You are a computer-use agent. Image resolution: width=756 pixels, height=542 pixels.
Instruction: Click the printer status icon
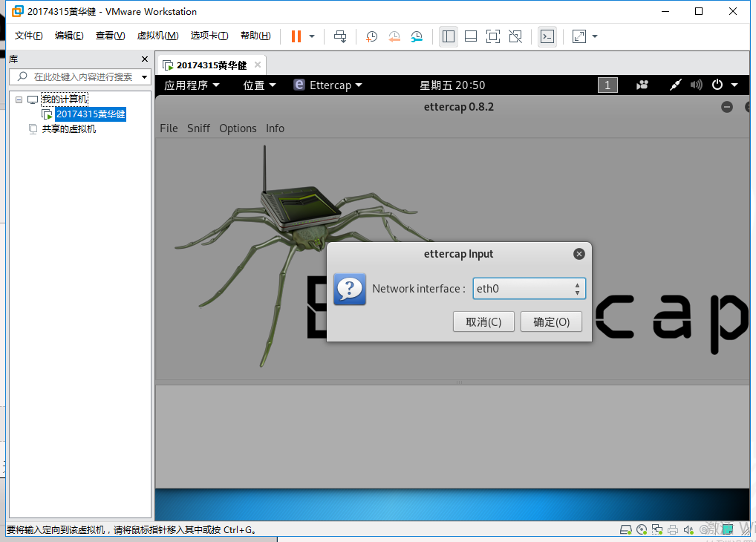(x=673, y=530)
